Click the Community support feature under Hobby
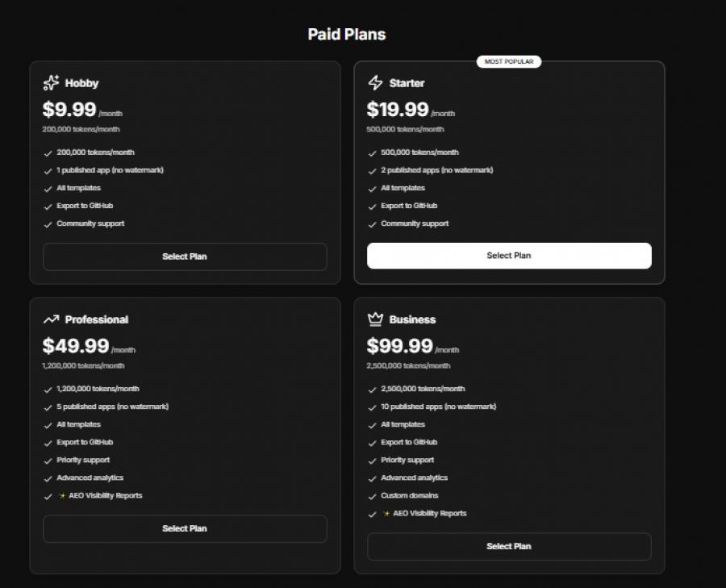726x588 pixels. point(90,223)
